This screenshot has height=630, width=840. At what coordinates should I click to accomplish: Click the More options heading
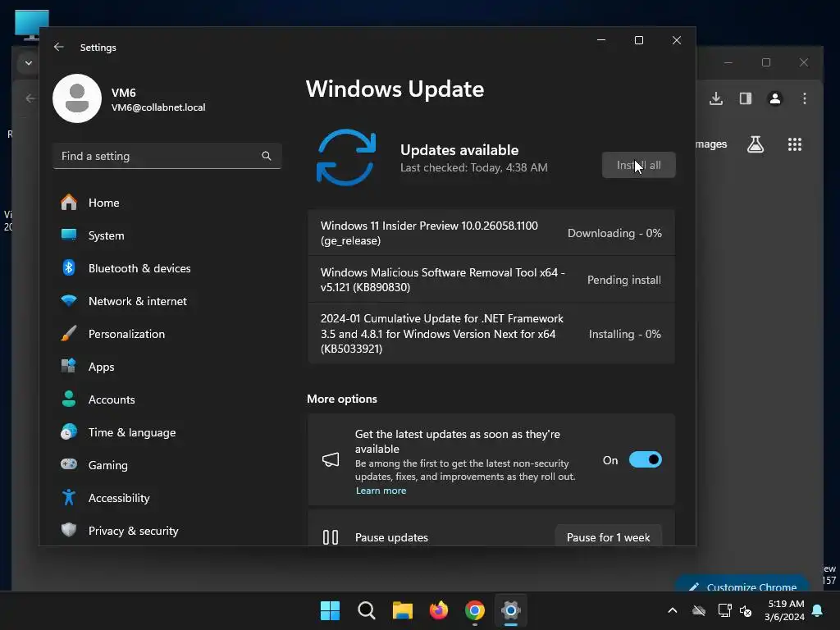pyautogui.click(x=342, y=399)
